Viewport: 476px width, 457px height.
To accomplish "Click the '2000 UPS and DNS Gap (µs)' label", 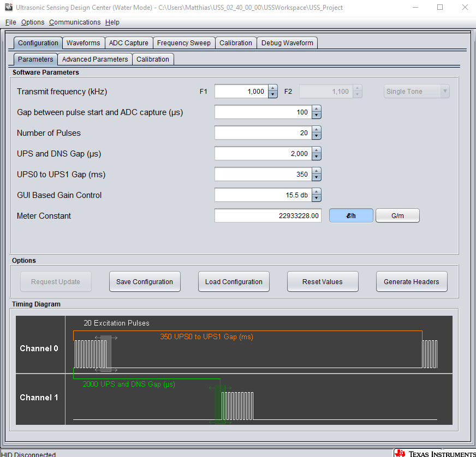I will (129, 384).
